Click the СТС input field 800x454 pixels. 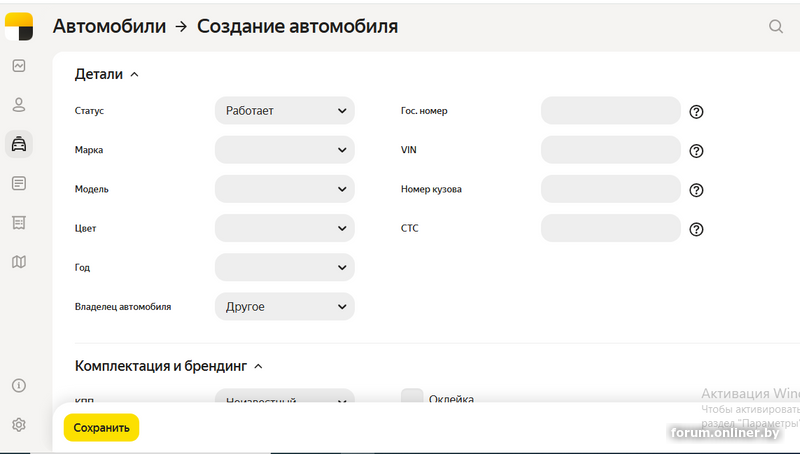coord(610,228)
